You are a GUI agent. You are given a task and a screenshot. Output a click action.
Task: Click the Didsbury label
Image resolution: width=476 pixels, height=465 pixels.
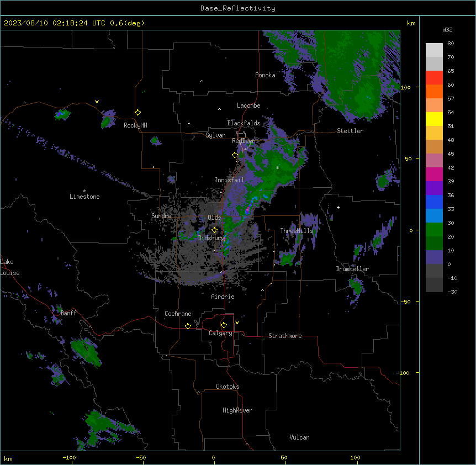tap(211, 238)
